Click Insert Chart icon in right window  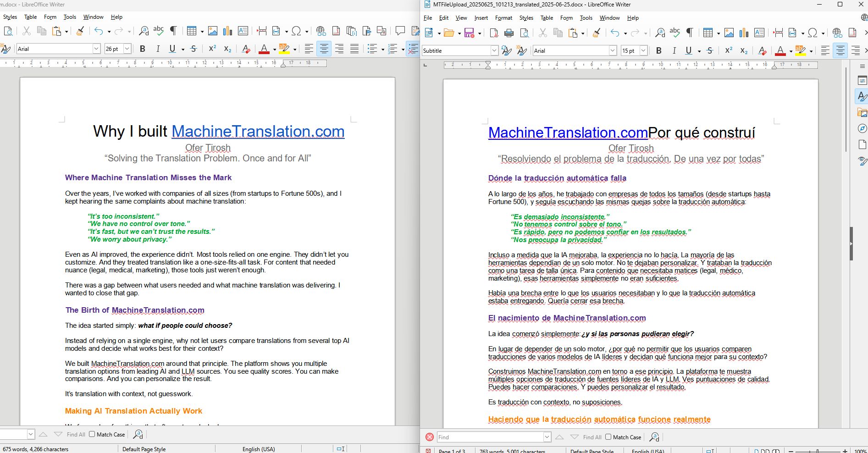coord(744,33)
